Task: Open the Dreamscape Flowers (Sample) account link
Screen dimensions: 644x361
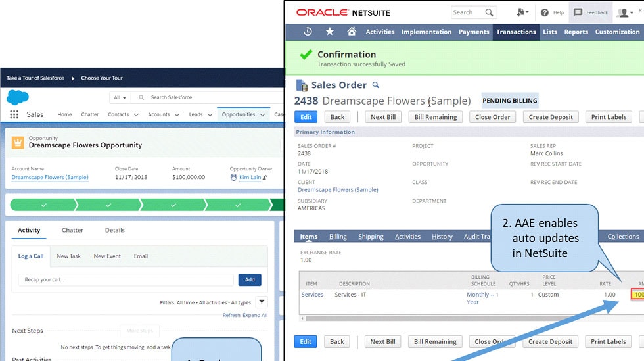Action: (50, 177)
